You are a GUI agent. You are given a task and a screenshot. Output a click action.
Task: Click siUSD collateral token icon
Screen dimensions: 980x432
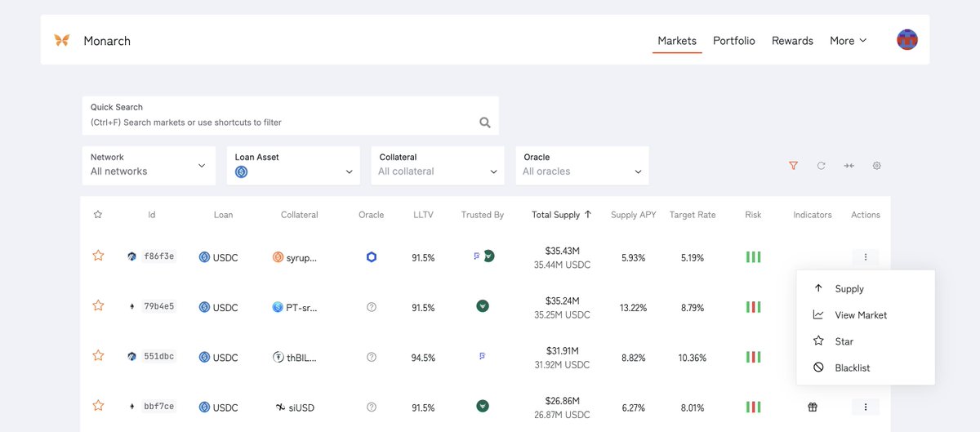[280, 407]
